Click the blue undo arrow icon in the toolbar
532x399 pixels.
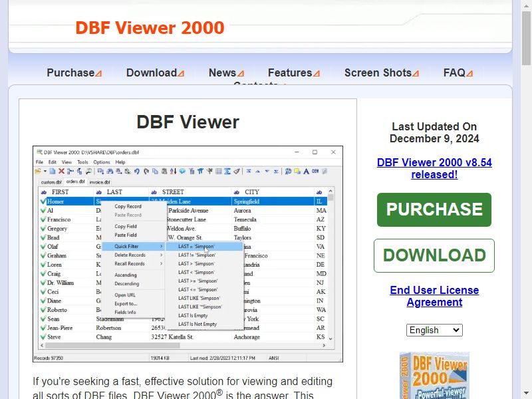tap(137, 172)
